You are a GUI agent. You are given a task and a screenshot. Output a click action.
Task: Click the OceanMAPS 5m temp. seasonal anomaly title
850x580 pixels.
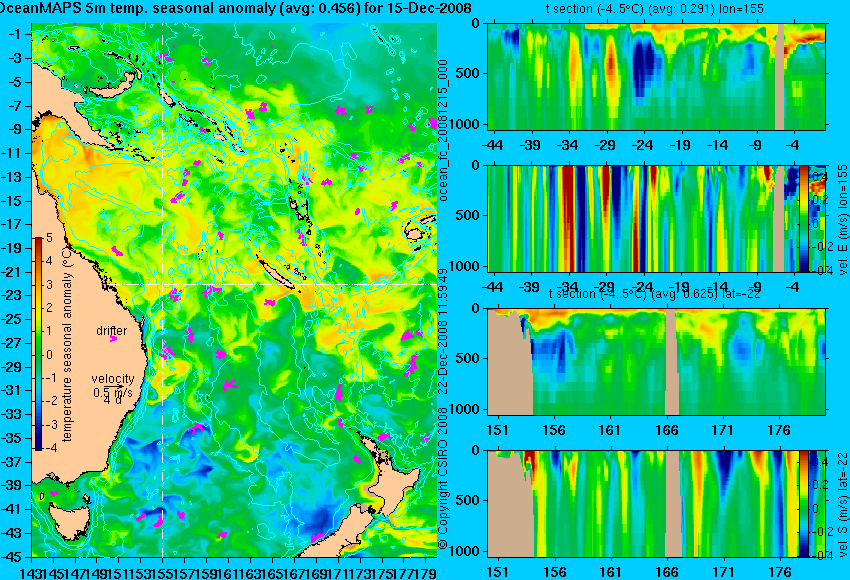(235, 9)
